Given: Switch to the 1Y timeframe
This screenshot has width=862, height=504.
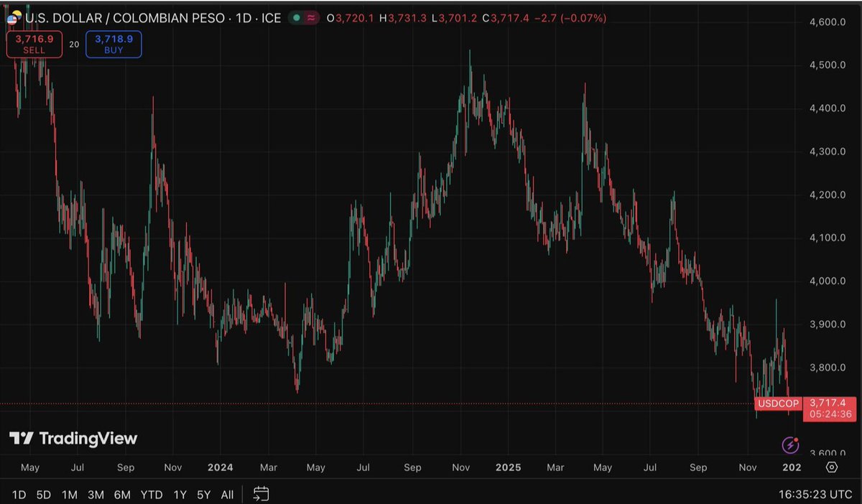Looking at the screenshot, I should pyautogui.click(x=179, y=495).
